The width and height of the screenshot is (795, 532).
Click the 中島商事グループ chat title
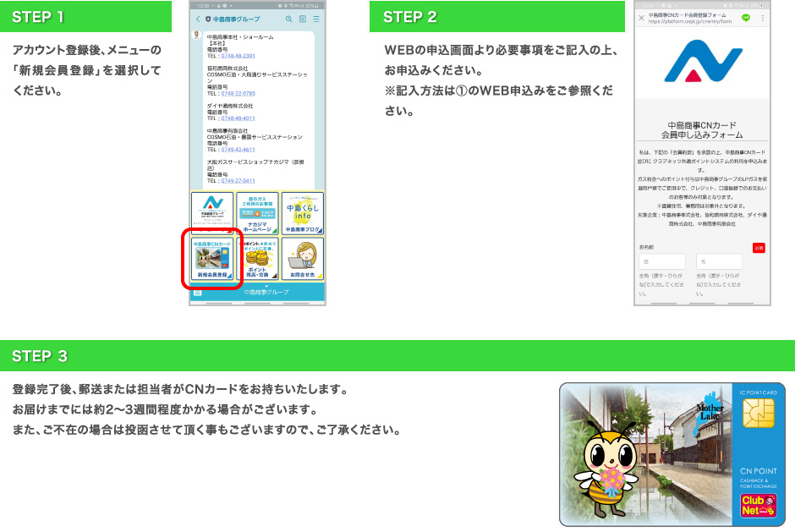[x=236, y=19]
